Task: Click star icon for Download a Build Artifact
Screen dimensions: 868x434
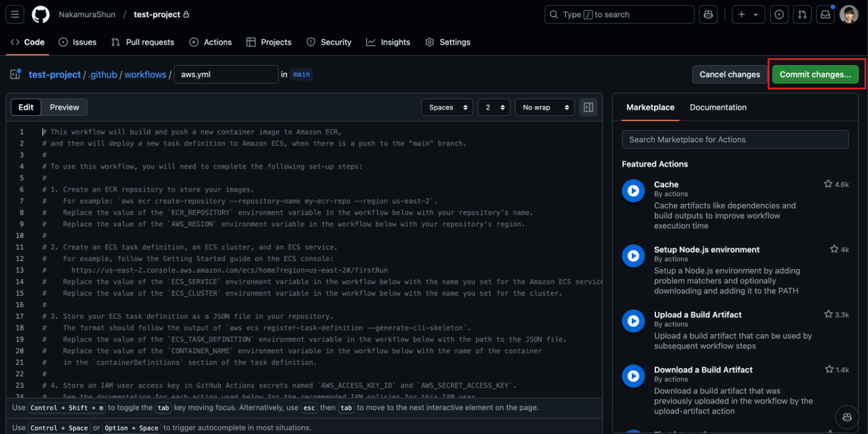Action: point(829,370)
